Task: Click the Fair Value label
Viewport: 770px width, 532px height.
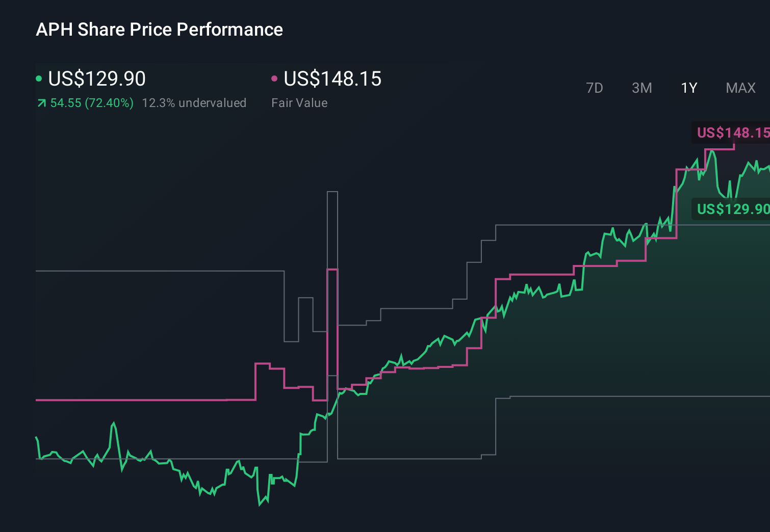Action: point(299,103)
